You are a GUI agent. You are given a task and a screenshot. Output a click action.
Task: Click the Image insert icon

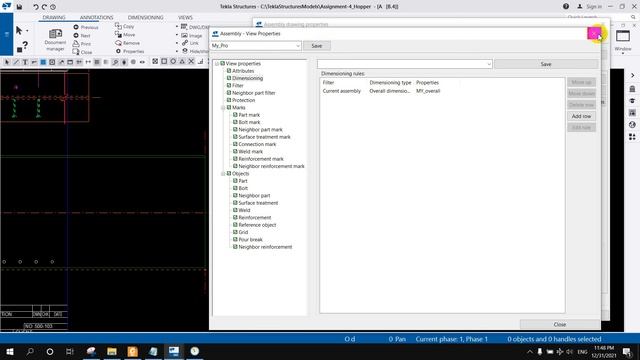pyautogui.click(x=184, y=35)
